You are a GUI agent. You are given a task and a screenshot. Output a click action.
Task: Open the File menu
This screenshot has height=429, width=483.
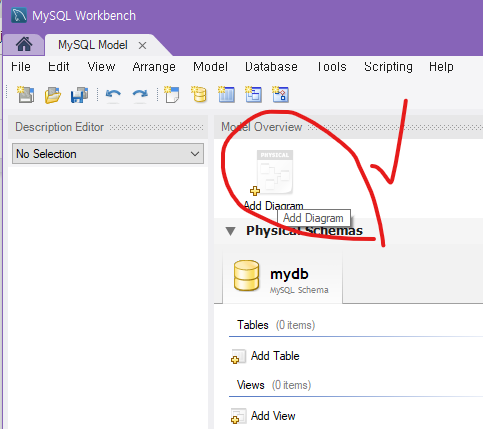21,67
